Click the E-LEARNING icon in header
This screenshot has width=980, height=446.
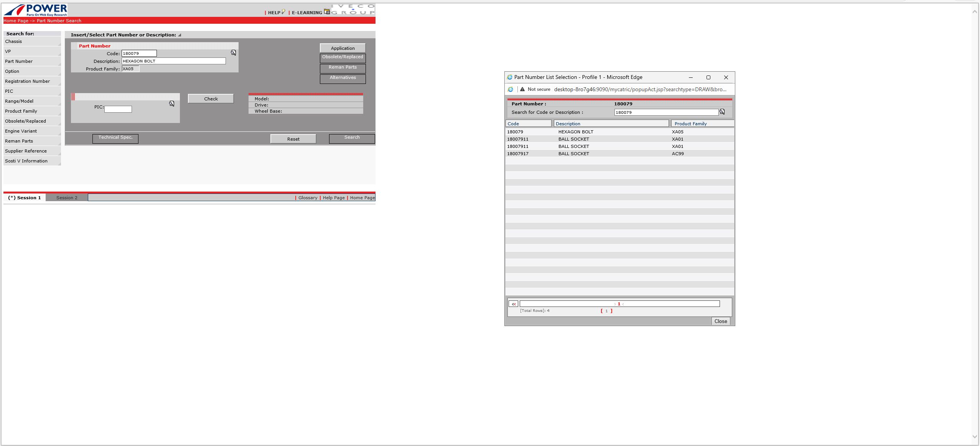pos(326,11)
